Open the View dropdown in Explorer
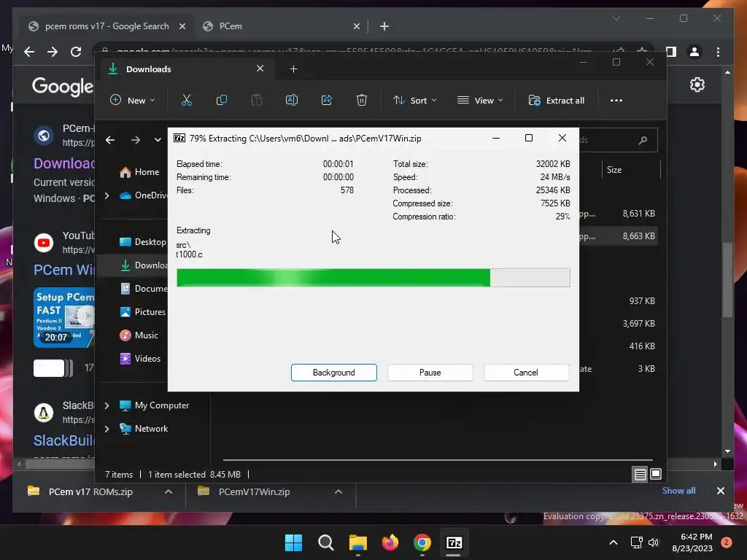 pyautogui.click(x=480, y=101)
